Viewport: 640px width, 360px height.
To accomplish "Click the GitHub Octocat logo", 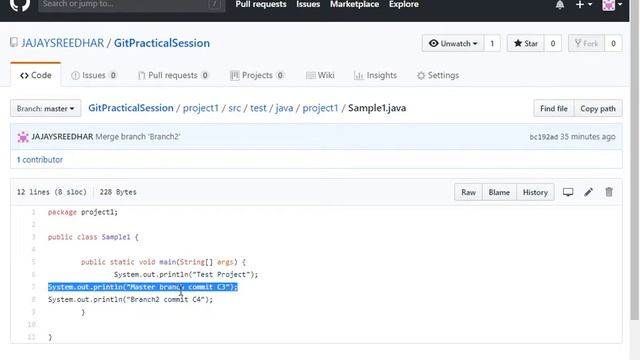I will [20, 5].
